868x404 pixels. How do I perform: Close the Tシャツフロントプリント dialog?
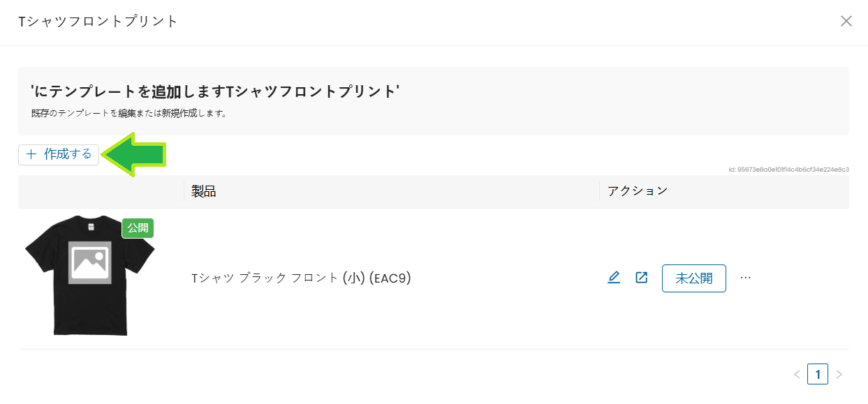pyautogui.click(x=846, y=21)
